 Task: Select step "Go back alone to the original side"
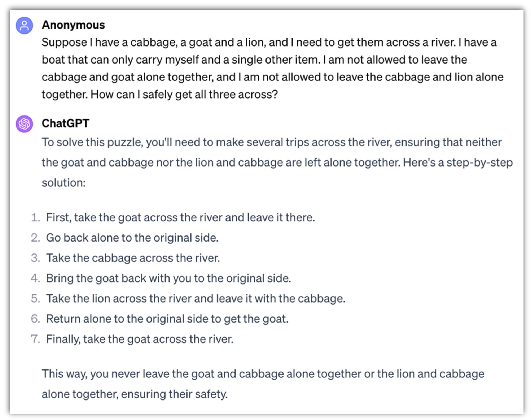click(x=132, y=238)
